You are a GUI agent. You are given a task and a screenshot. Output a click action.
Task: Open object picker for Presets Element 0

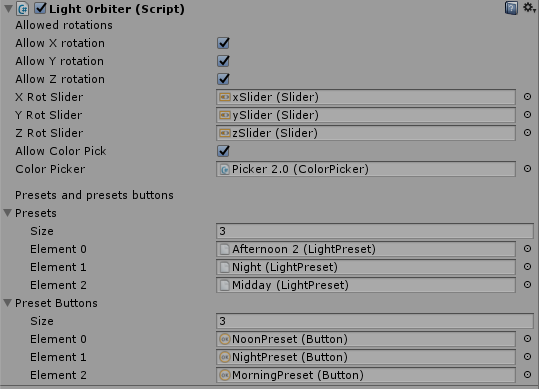pos(527,249)
